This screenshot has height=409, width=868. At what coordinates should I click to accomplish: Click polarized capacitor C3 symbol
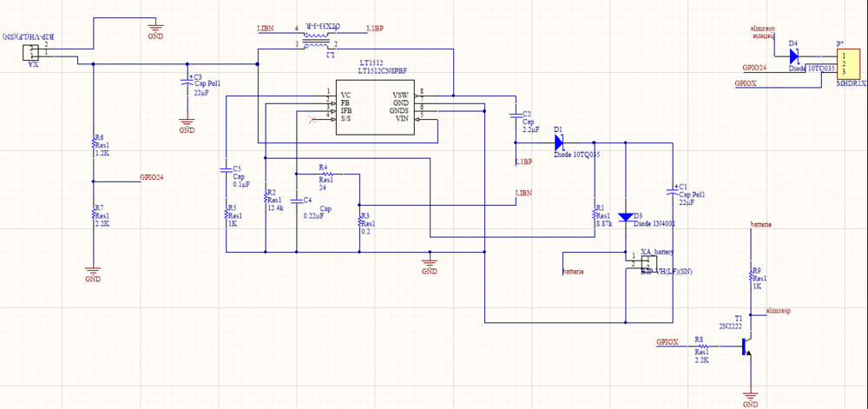tap(186, 82)
